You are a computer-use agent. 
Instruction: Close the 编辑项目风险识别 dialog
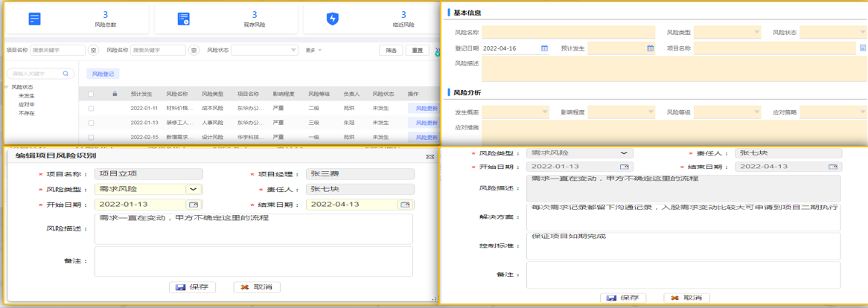429,156
